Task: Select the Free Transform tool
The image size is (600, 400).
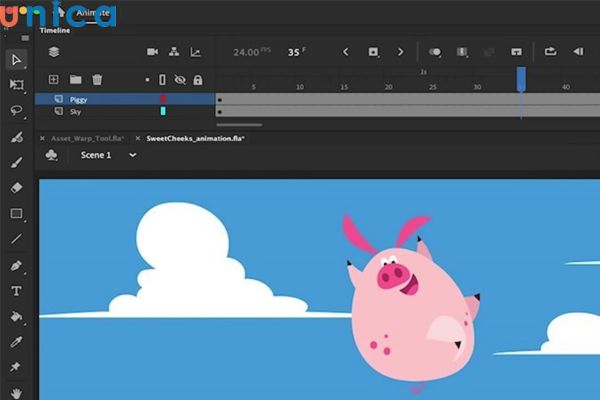Action: [16, 85]
